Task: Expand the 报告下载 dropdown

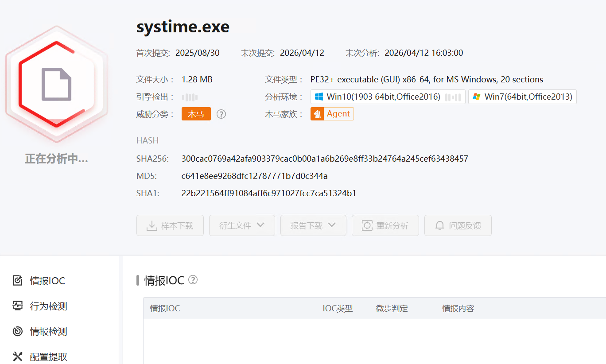Action: tap(313, 225)
